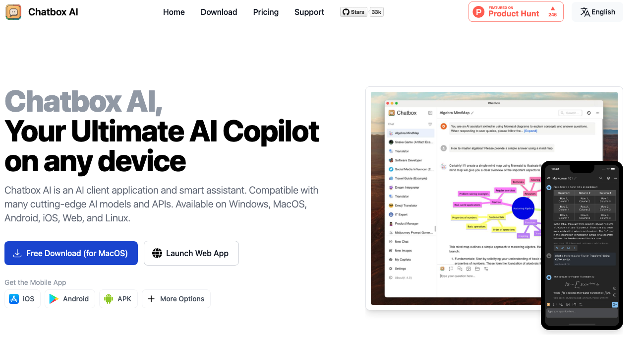Open the Support nav item
The image size is (644, 342).
coord(309,12)
